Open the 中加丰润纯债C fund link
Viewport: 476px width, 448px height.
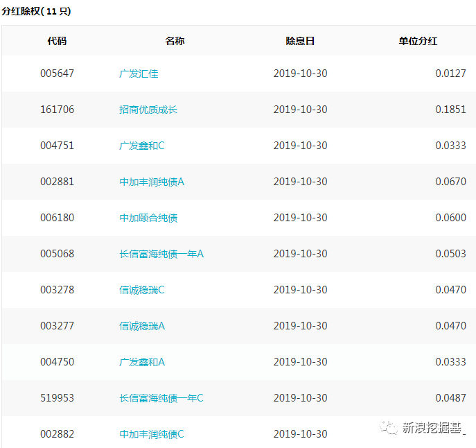pos(152,434)
